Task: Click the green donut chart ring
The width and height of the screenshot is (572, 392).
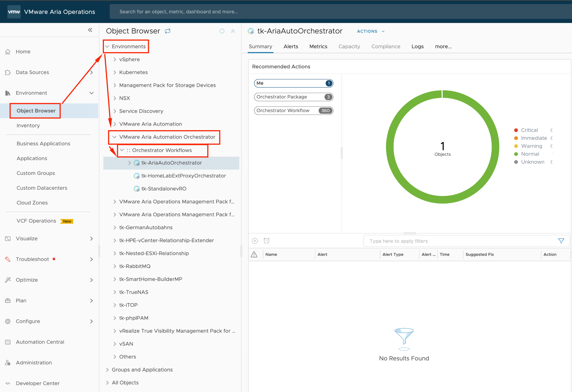Action: [x=390, y=147]
